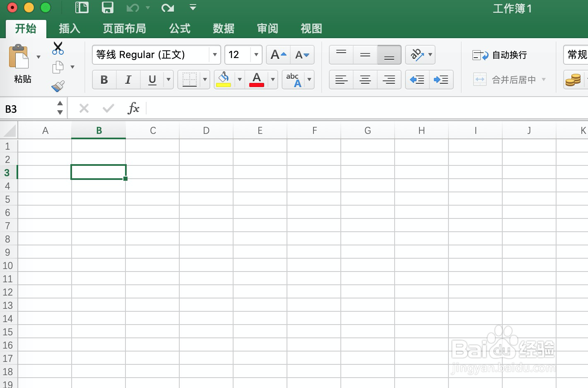Open the Name Box stepper arrows
This screenshot has height=388, width=588.
[60, 108]
